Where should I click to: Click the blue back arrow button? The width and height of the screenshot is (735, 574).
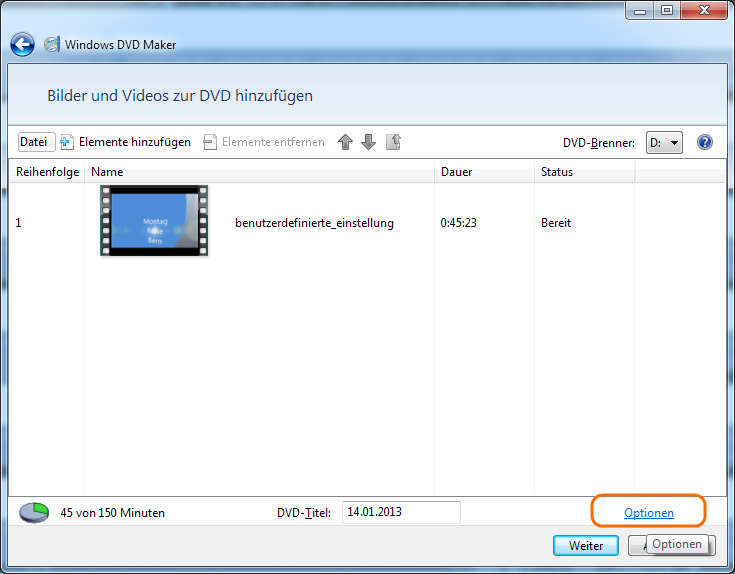pos(22,45)
